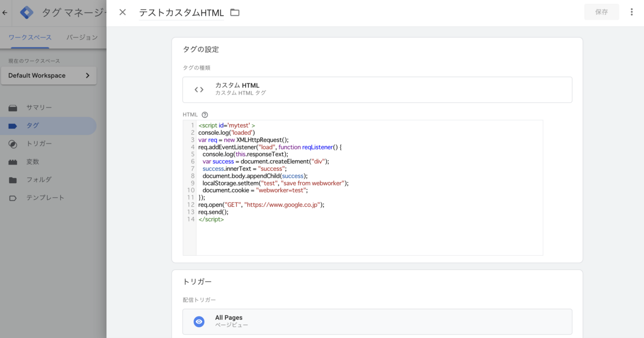Click the localStorage.setItem code line

tap(275, 183)
